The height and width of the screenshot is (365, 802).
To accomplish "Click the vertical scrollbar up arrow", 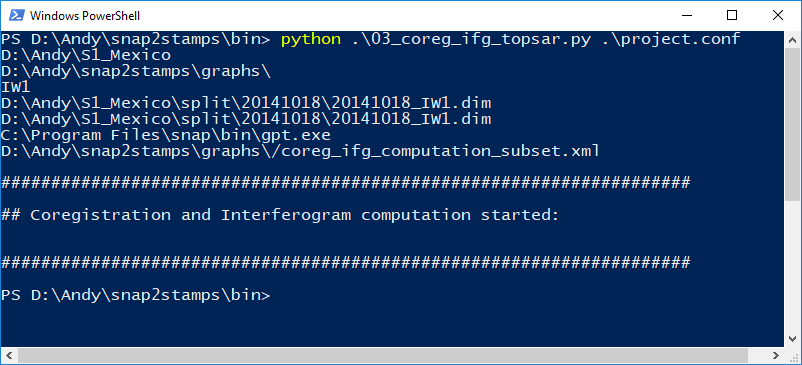I will pyautogui.click(x=792, y=39).
